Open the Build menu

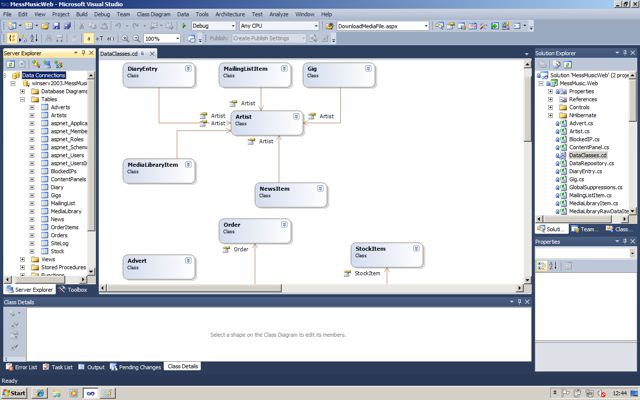coord(82,14)
